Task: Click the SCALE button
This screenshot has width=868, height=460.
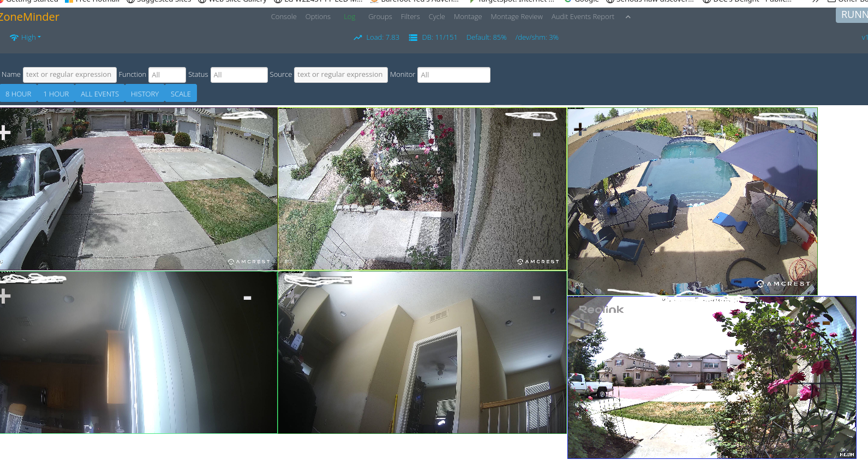Action: (x=181, y=94)
